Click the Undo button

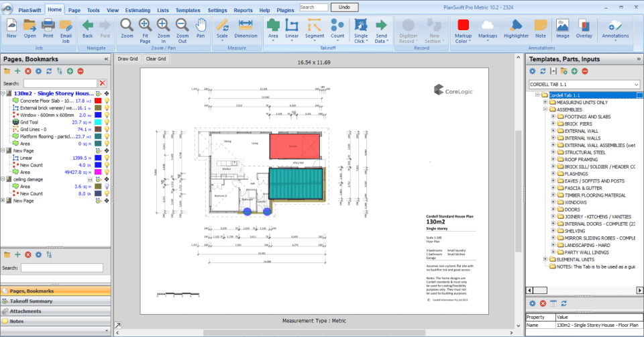point(344,7)
